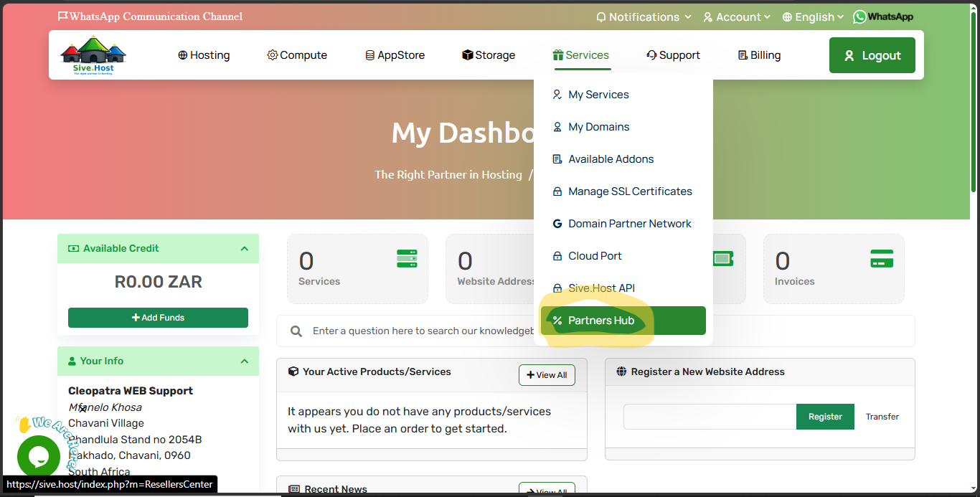Click the Logout button
Viewport: 980px width, 497px height.
(872, 55)
